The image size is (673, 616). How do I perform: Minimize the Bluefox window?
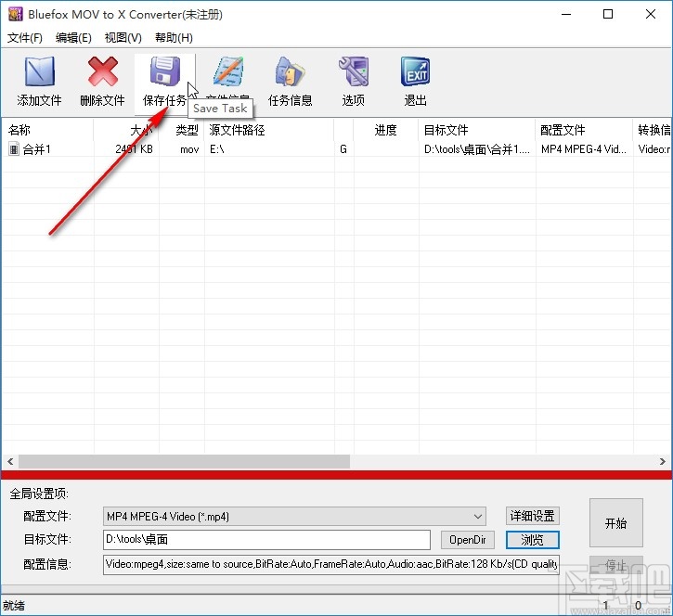pyautogui.click(x=566, y=14)
